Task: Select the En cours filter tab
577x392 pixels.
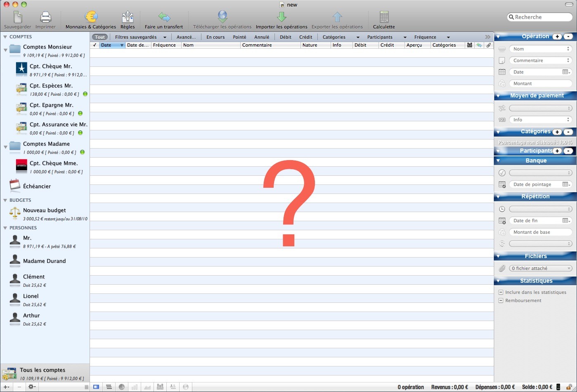Action: (215, 37)
